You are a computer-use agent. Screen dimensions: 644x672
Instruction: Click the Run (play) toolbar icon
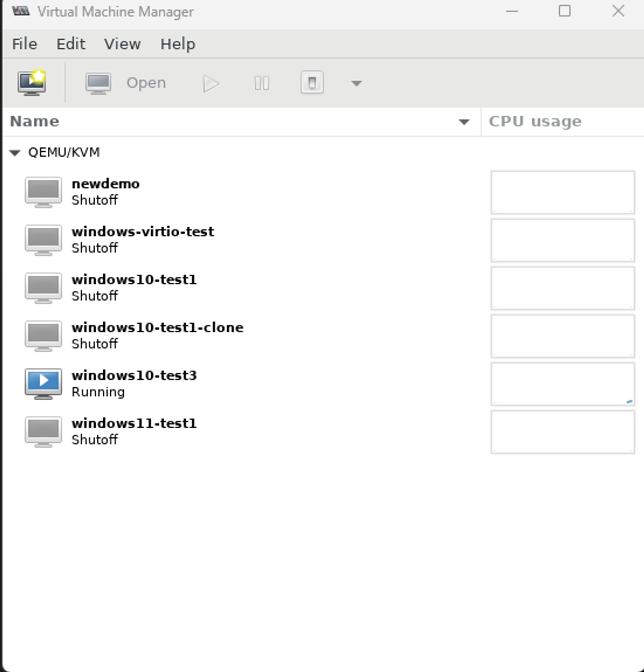211,83
